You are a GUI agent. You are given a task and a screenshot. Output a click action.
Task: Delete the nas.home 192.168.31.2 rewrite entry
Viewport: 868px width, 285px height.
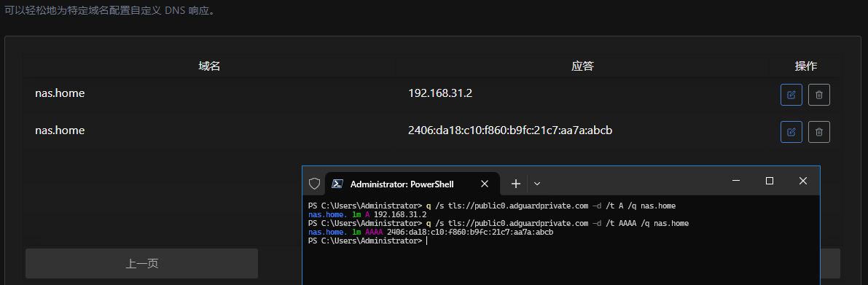(x=819, y=95)
